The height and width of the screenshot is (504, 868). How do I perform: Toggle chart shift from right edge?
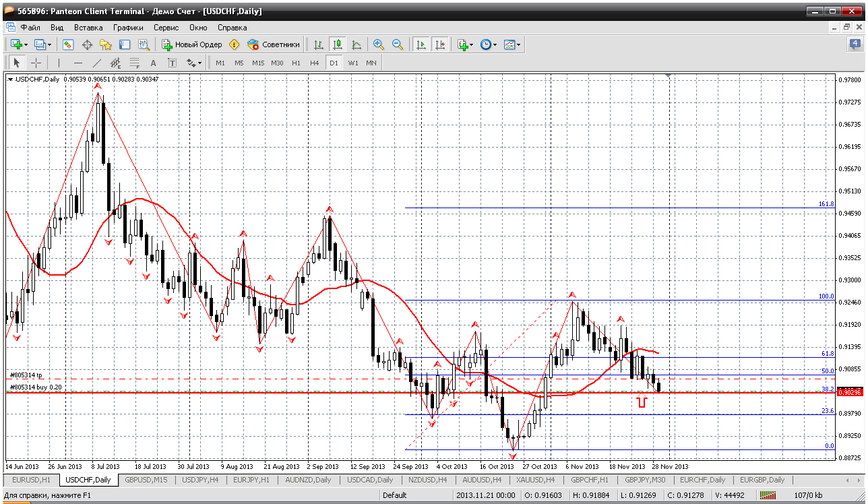tap(440, 44)
